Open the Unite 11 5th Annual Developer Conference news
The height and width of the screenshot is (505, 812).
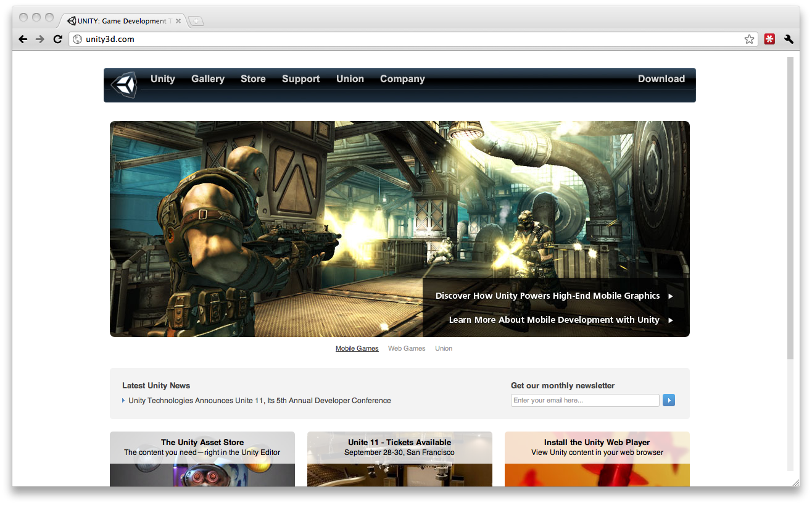tap(260, 401)
